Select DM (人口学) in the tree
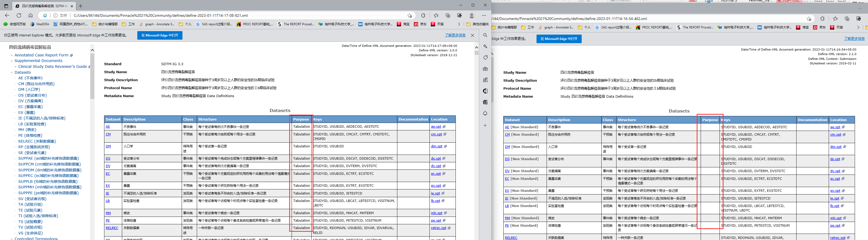 click(x=29, y=89)
